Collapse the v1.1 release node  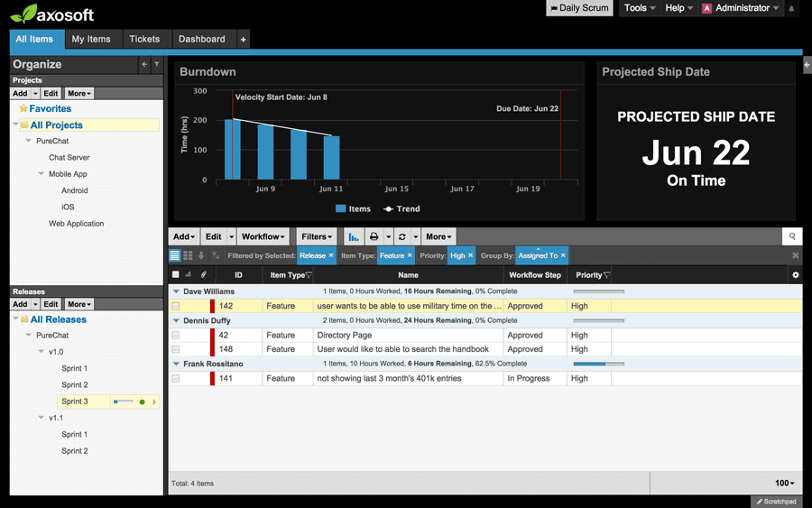click(41, 418)
